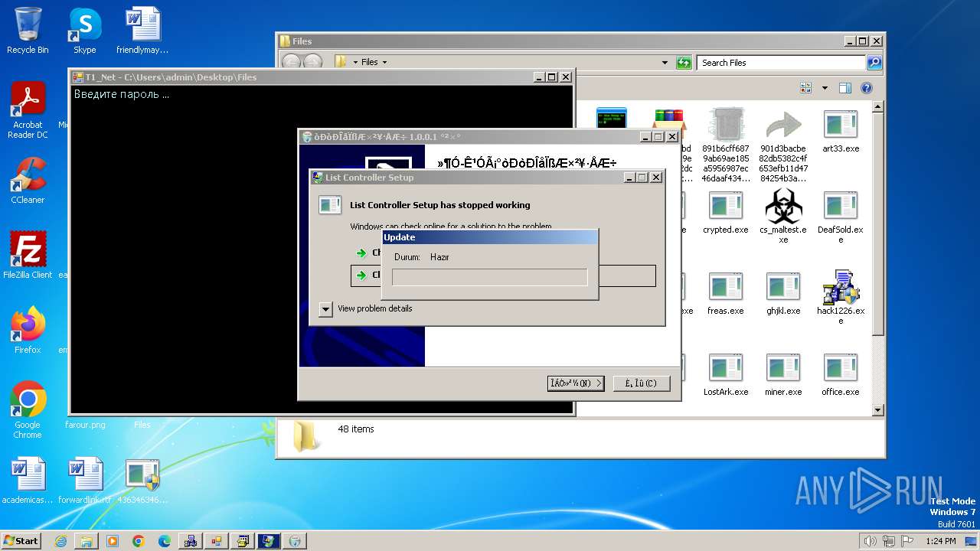The width and height of the screenshot is (980, 551).
Task: Open the Skype desktop shortcut
Action: coord(84,31)
